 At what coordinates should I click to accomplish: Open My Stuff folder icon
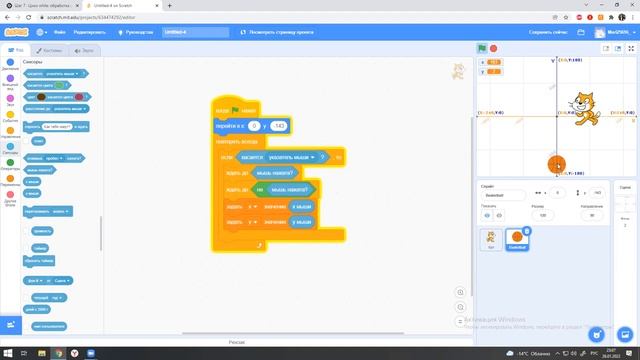(x=581, y=32)
